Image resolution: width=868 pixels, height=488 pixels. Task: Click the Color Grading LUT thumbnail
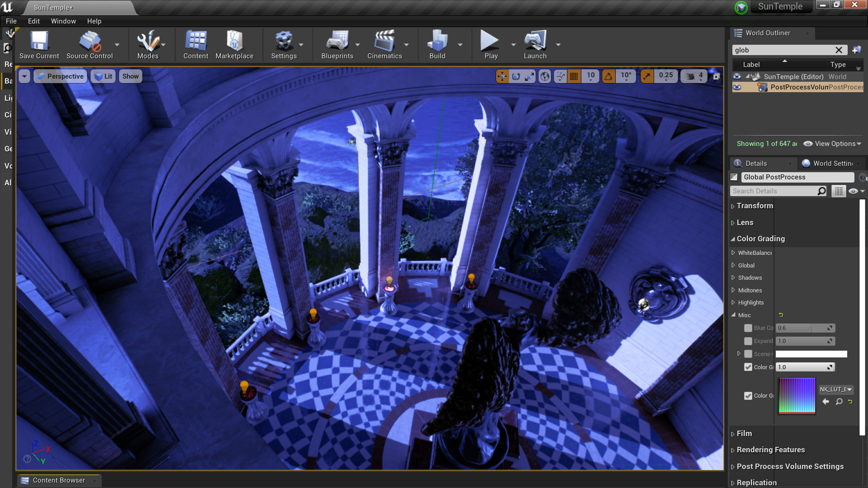coord(797,395)
